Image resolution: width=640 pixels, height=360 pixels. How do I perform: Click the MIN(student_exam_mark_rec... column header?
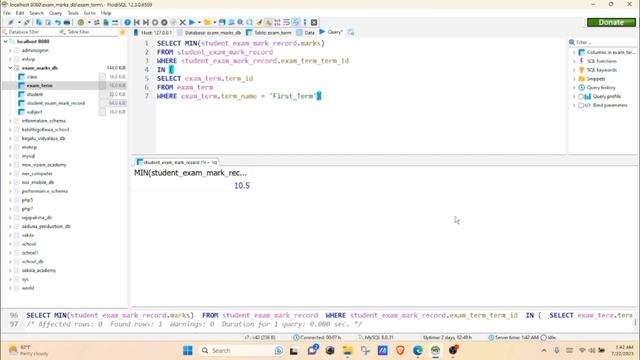[x=191, y=173]
